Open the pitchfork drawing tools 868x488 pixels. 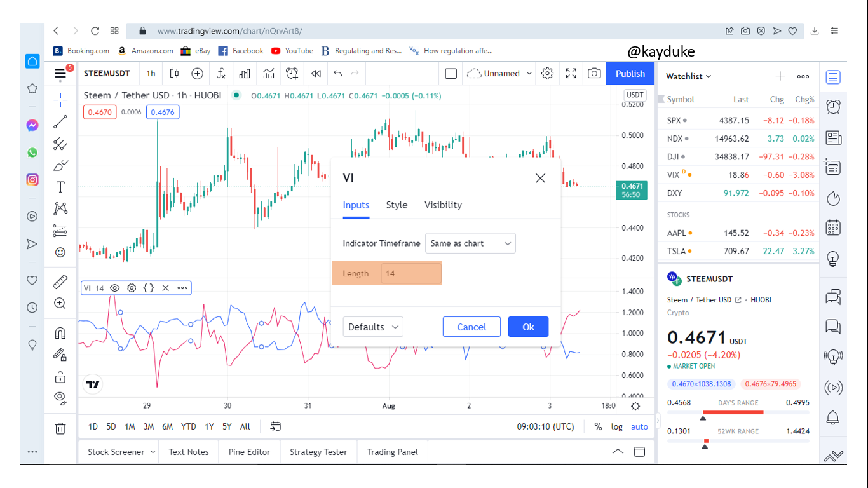(x=60, y=144)
